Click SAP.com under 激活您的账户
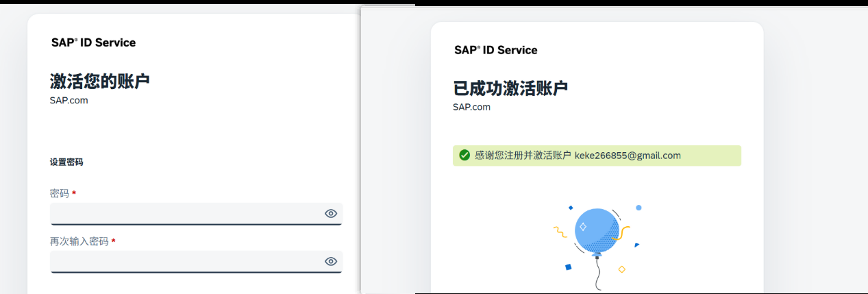Viewport: 868px width, 294px height. point(69,100)
